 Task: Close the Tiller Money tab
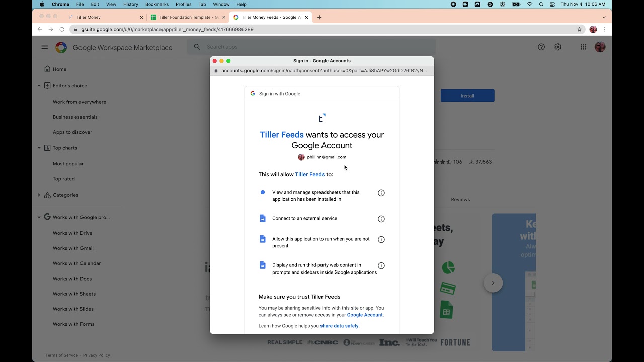[x=141, y=17]
